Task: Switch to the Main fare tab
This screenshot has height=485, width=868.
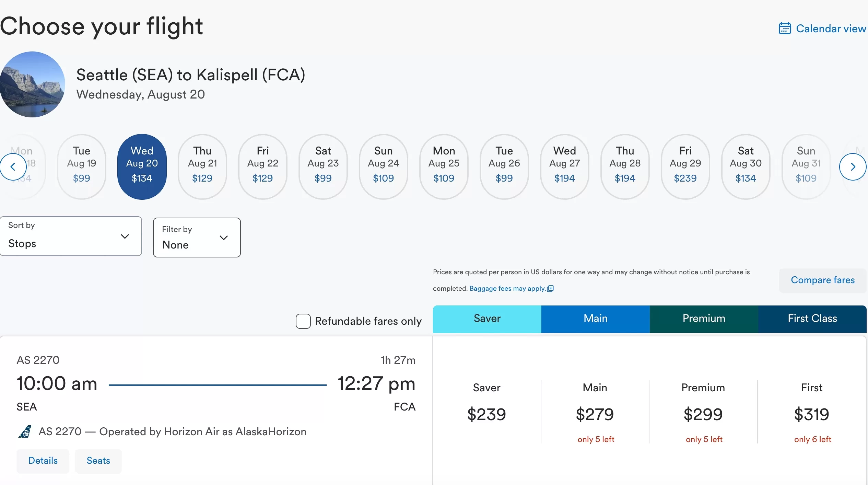Action: click(x=595, y=319)
